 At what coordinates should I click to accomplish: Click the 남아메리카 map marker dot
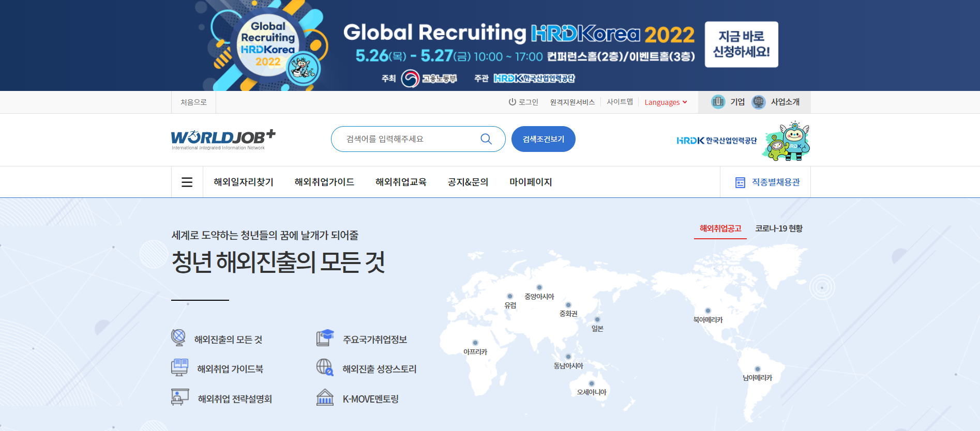click(758, 369)
